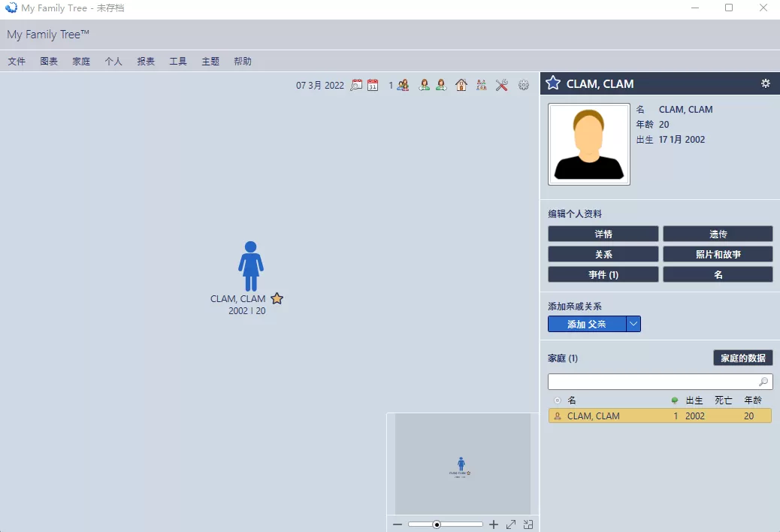This screenshot has height=532, width=780.
Task: Open the date search calendar icon
Action: 356,85
